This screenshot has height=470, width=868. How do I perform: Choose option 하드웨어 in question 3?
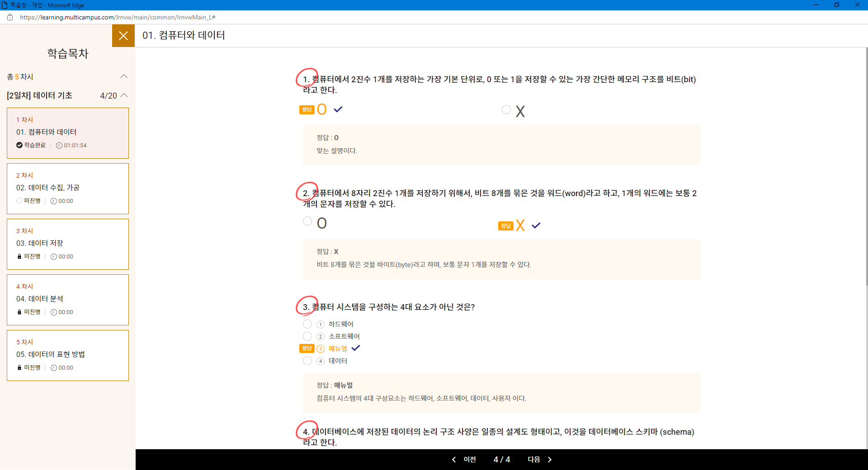click(x=307, y=324)
